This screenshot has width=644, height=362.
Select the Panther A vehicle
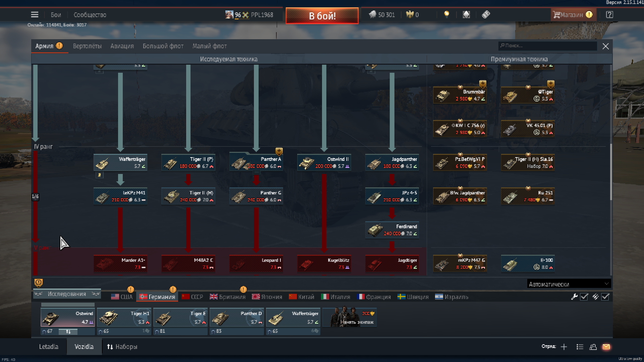(x=256, y=163)
